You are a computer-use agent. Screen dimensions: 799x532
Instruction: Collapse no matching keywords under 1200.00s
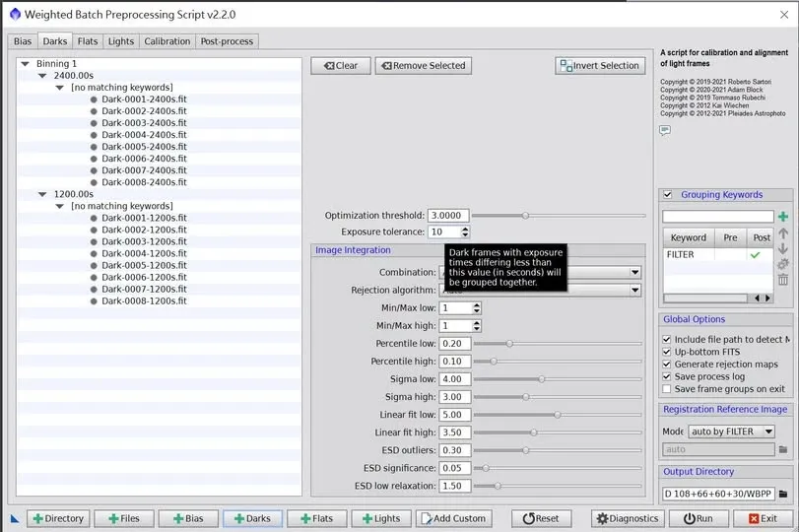60,206
